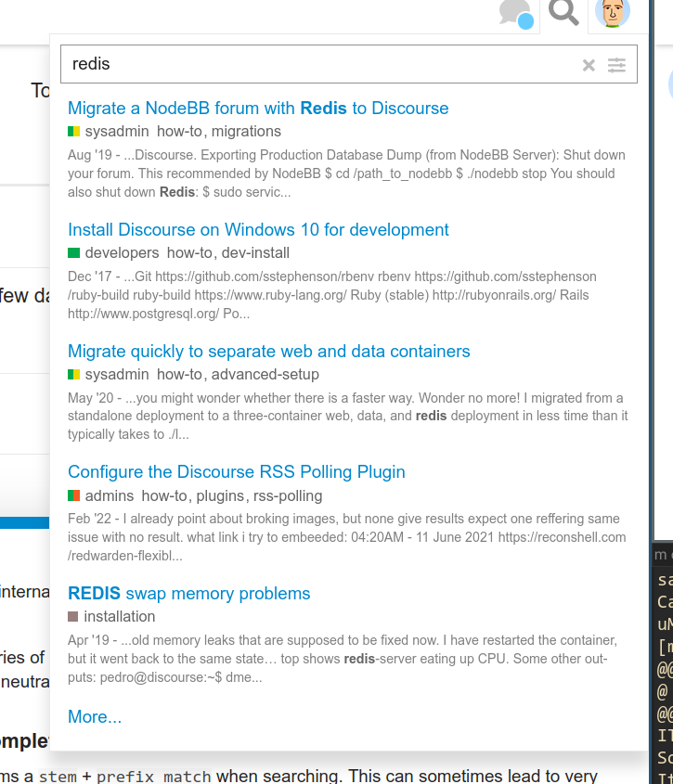This screenshot has height=784, width=673.
Task: Select sysadmin category beside advanced-setup tag
Action: coord(117,375)
